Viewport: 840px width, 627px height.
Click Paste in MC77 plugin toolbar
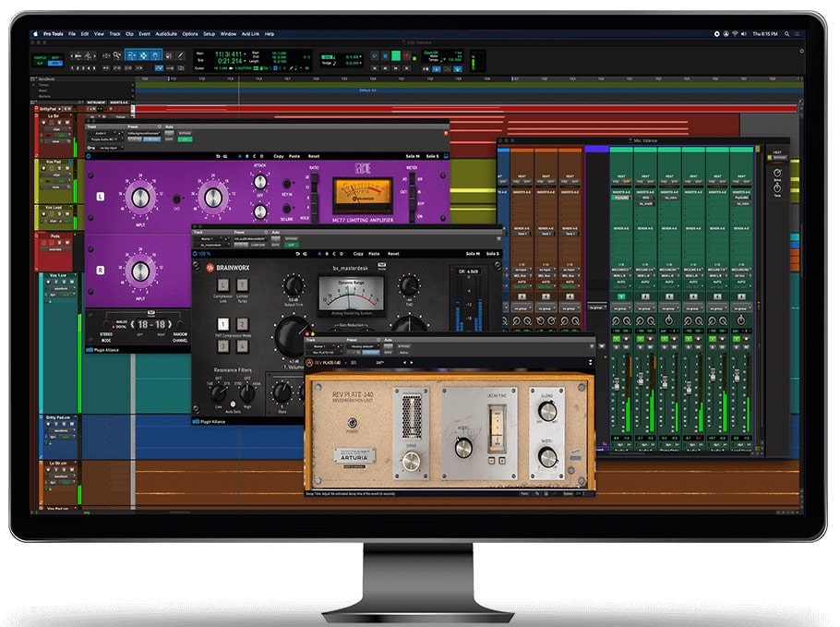(294, 156)
